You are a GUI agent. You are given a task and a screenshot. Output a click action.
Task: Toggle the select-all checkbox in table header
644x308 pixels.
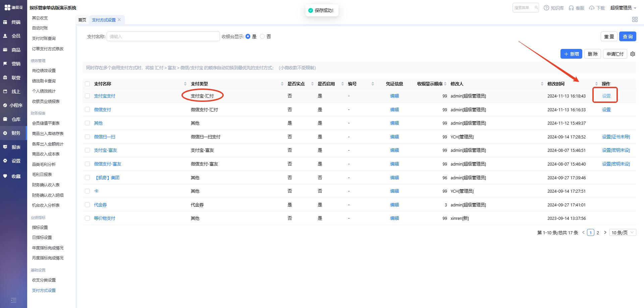click(x=88, y=84)
